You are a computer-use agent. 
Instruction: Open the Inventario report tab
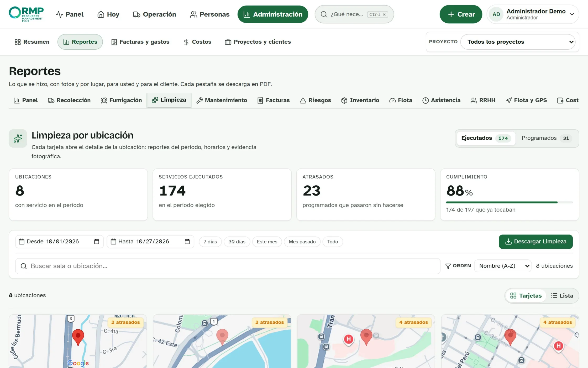coord(360,100)
